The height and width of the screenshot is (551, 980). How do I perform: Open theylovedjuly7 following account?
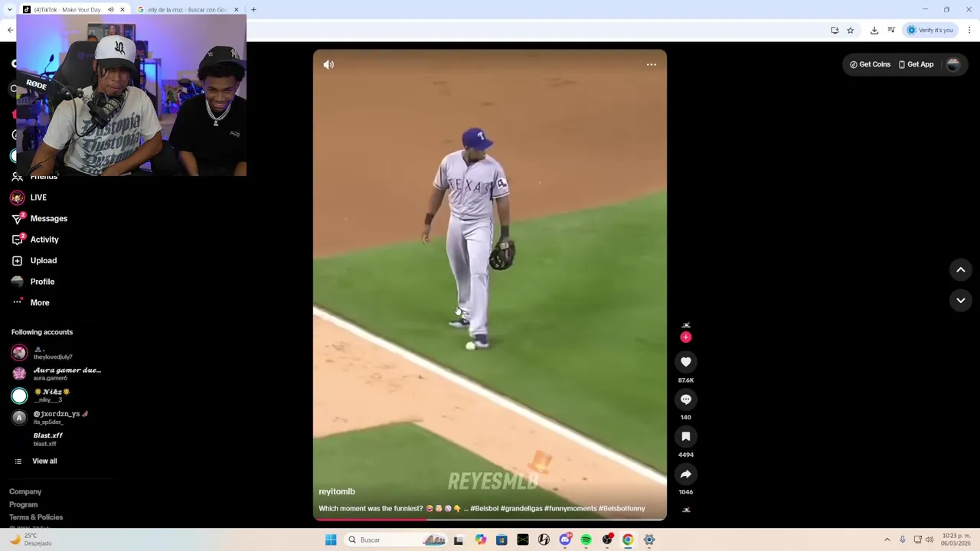[x=53, y=353]
